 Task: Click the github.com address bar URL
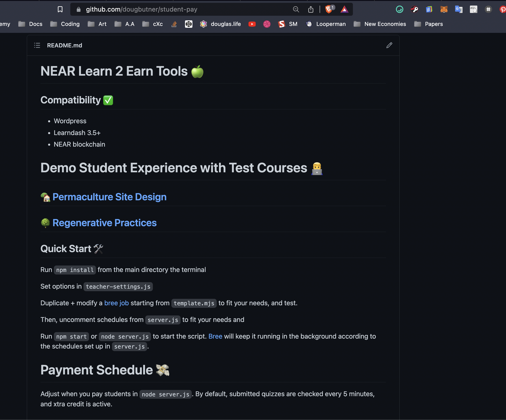click(x=142, y=9)
